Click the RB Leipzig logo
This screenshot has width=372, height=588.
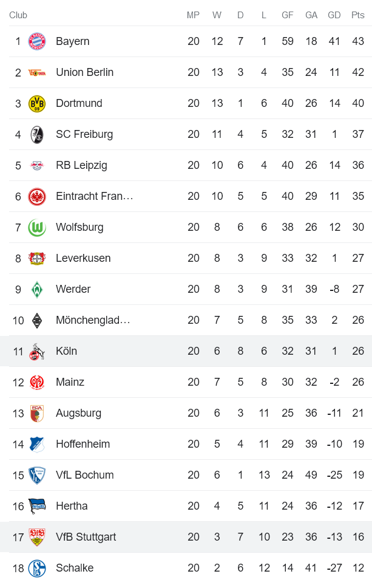click(39, 165)
